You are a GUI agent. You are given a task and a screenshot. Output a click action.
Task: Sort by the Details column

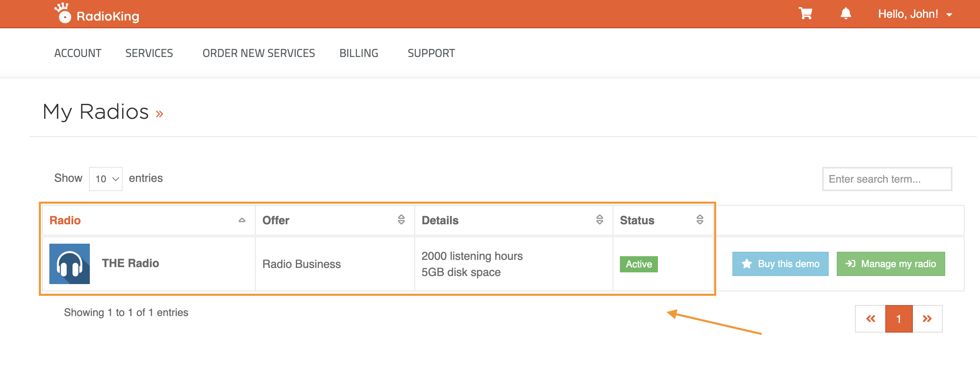click(513, 220)
